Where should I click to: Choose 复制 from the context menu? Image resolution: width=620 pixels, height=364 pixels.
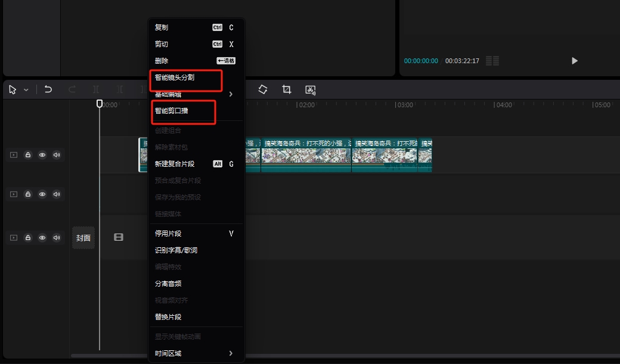pos(196,27)
